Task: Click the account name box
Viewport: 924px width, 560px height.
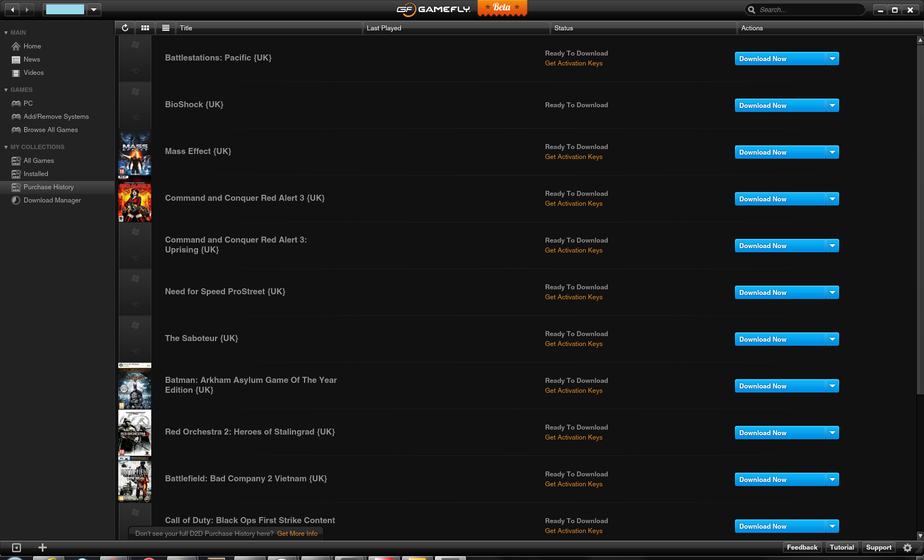Action: point(65,9)
